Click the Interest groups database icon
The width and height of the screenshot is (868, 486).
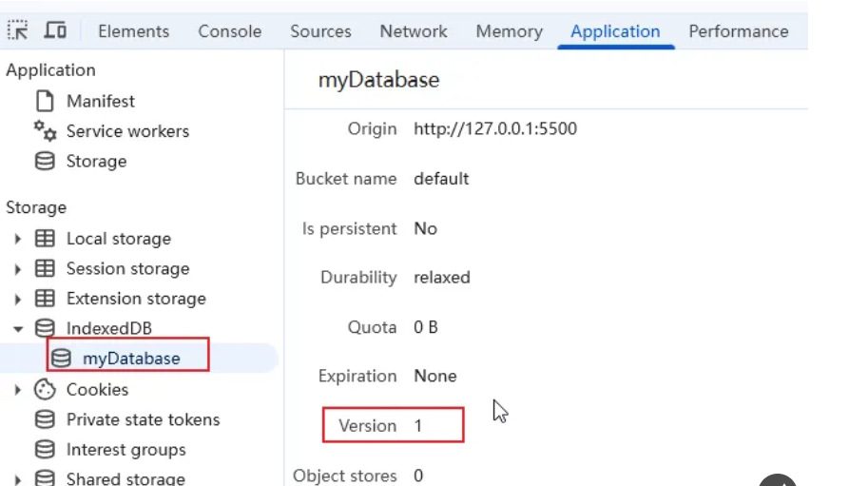click(45, 450)
